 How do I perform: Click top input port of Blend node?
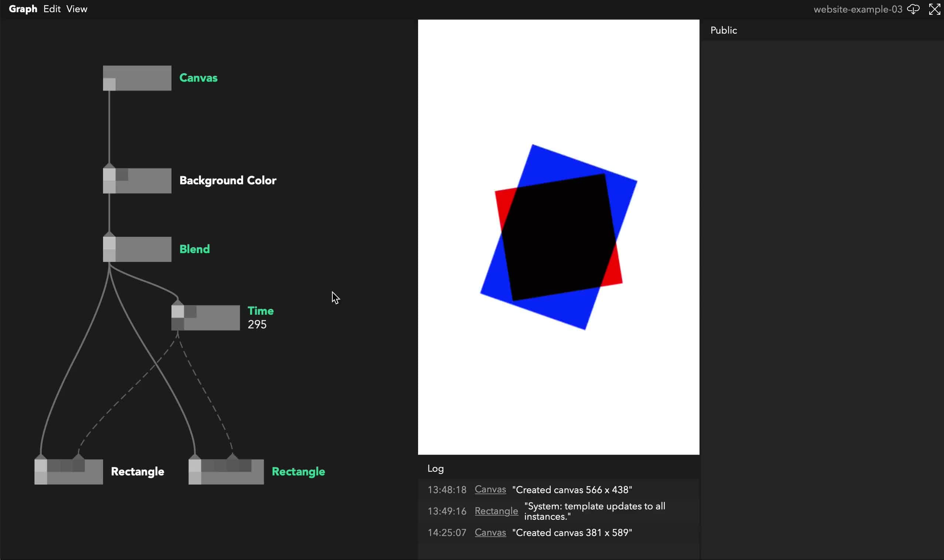click(109, 243)
